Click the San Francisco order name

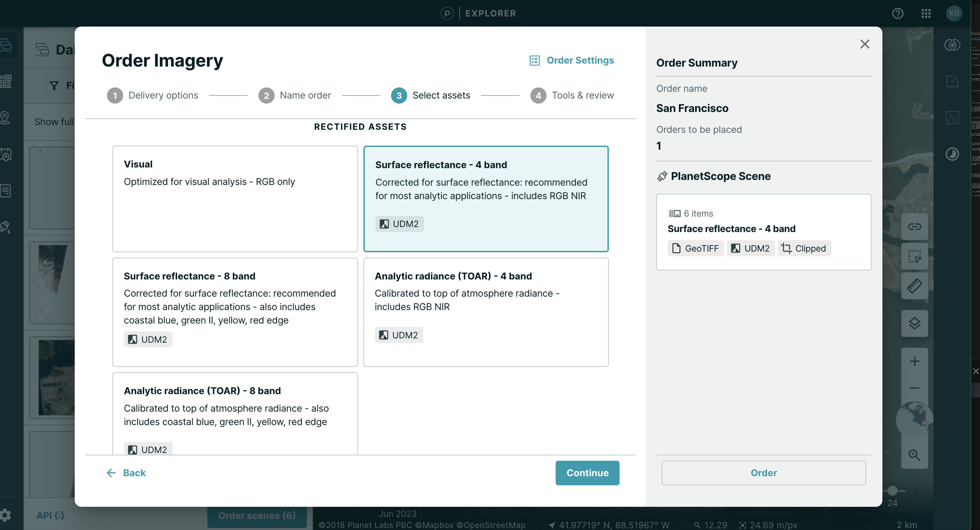pos(692,108)
